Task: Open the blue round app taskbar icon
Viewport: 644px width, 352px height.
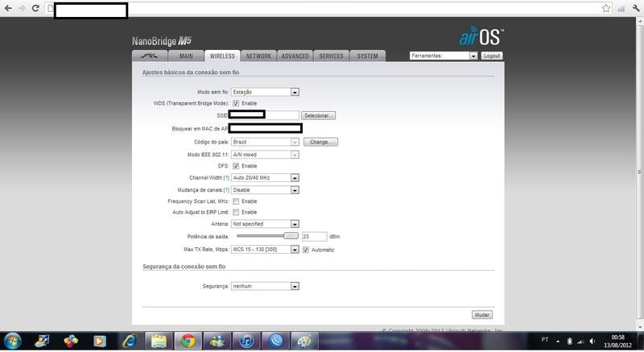Action: click(x=275, y=341)
